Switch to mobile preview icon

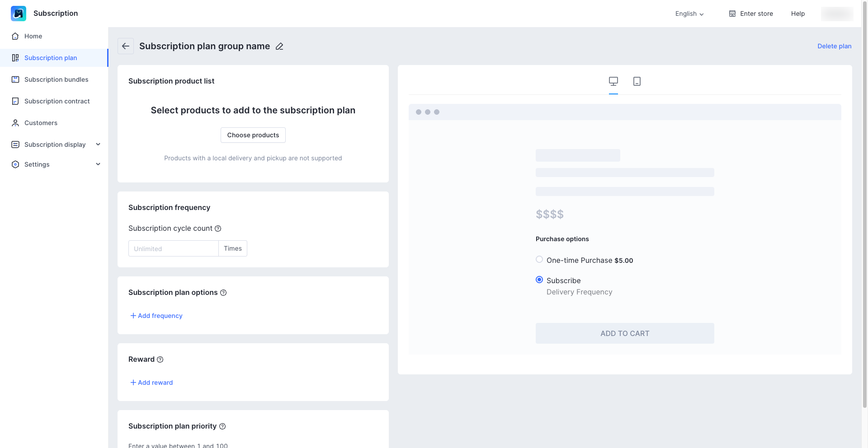(x=637, y=81)
